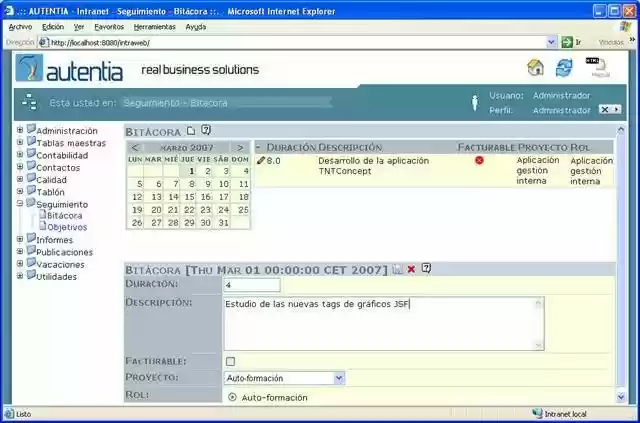Toggle the Facturable checkbox
The width and height of the screenshot is (640, 423).
(231, 361)
